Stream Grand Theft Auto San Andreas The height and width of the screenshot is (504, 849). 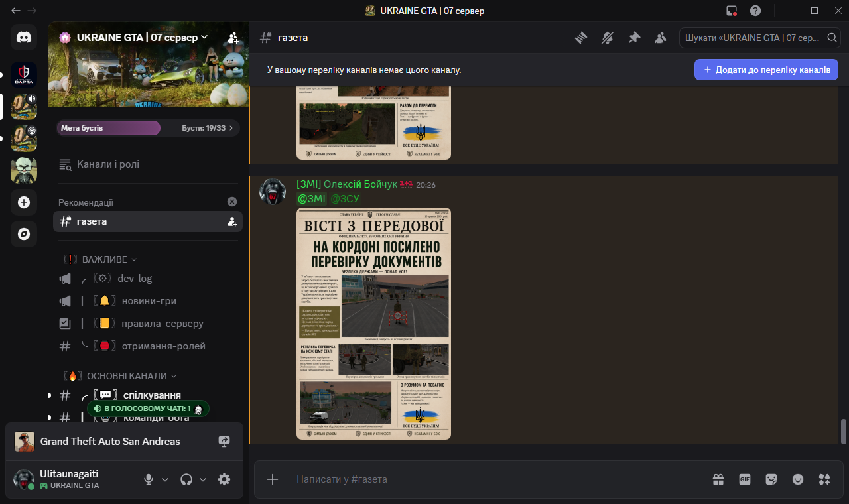(224, 441)
